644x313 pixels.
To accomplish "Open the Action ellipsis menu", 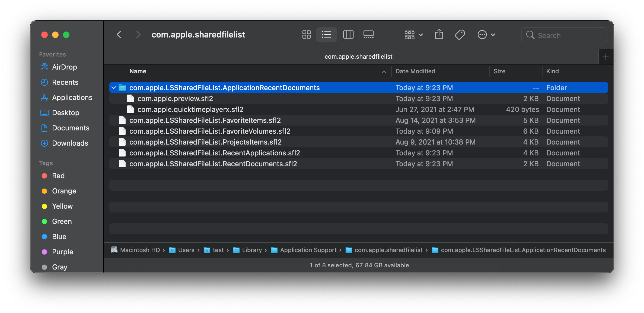I will [486, 35].
